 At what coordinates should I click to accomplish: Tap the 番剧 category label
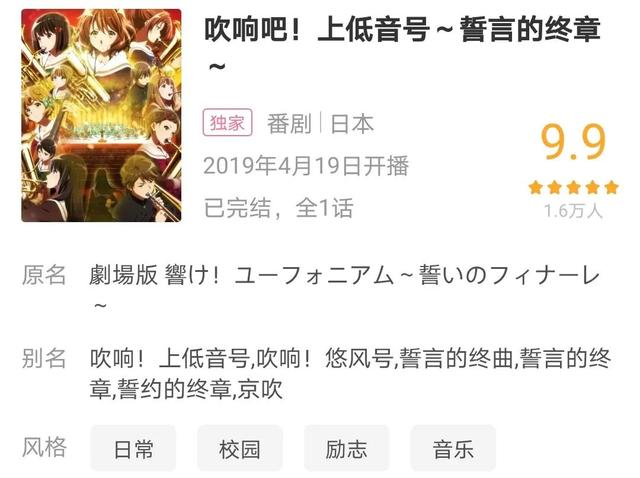pos(289,124)
